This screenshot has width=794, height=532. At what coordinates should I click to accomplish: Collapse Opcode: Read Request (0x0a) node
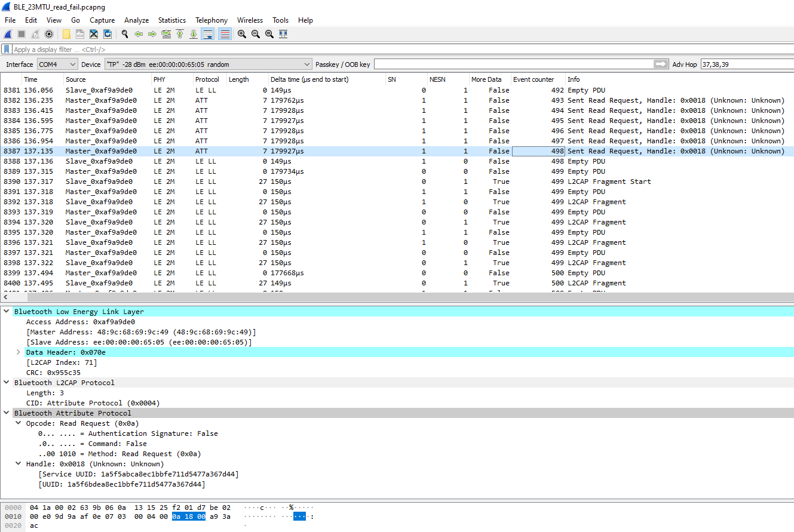click(19, 423)
